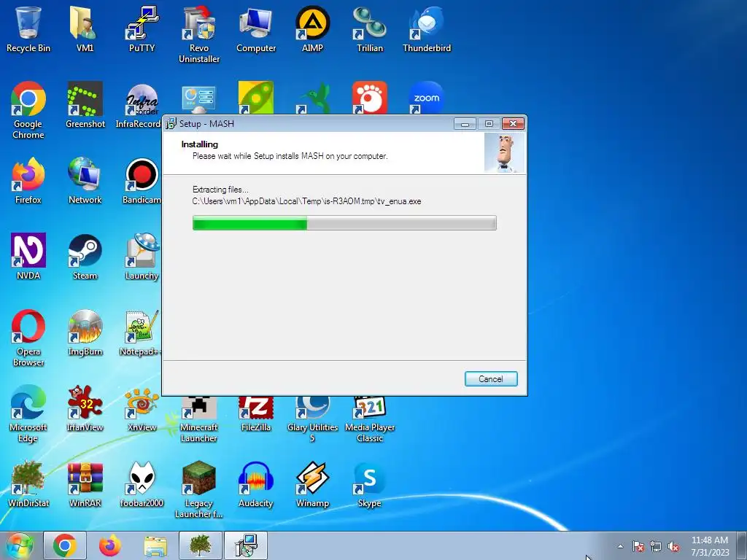Minimize the Setup - MASH window
Screen dimensions: 747x560
tap(465, 124)
